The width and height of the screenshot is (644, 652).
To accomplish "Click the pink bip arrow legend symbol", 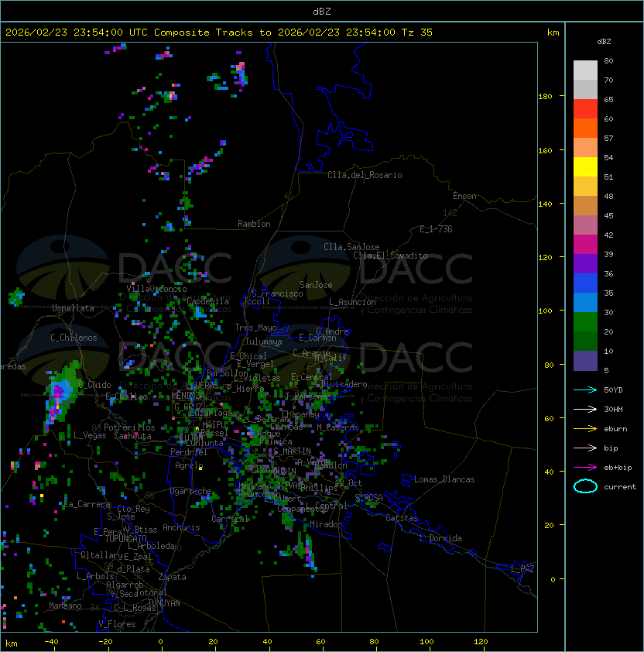I will click(585, 448).
